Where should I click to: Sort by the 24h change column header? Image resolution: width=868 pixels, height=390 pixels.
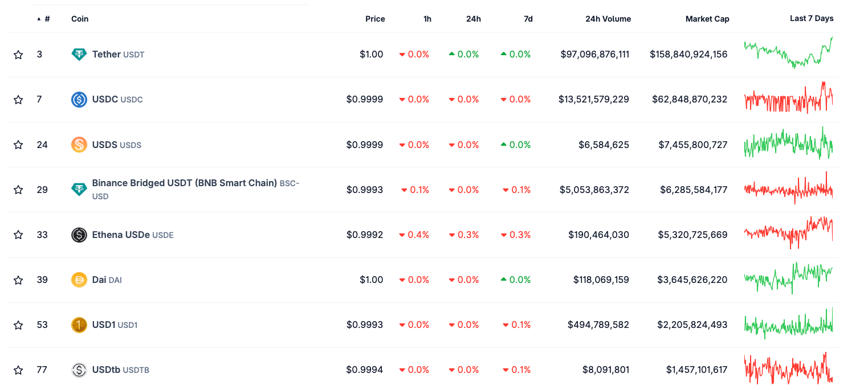pos(474,19)
